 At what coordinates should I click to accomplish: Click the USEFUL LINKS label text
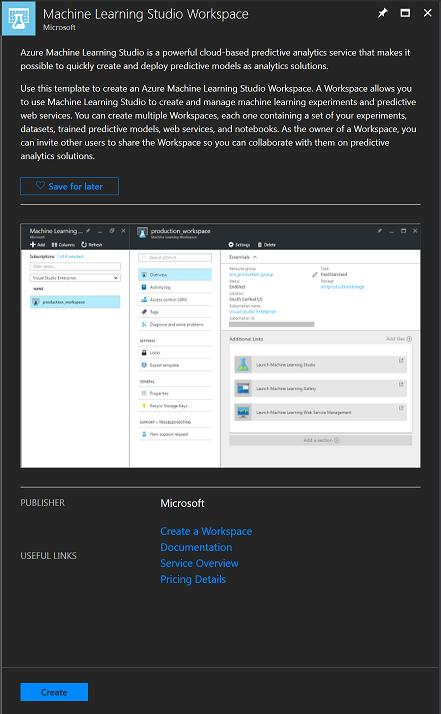[48, 556]
